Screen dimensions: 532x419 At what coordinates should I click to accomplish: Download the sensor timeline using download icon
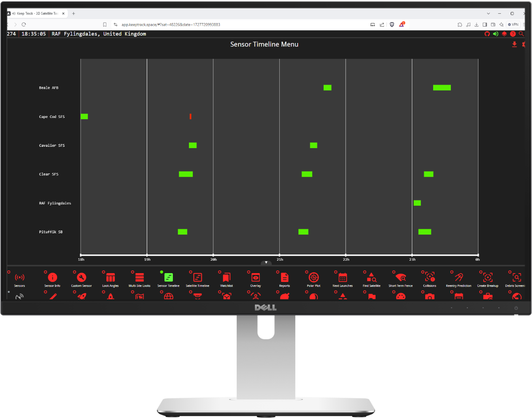coord(514,44)
